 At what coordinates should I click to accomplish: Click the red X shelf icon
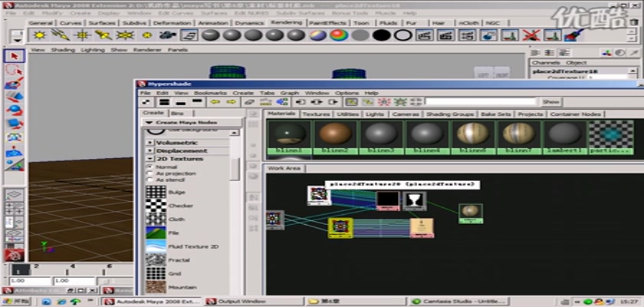click(x=531, y=35)
